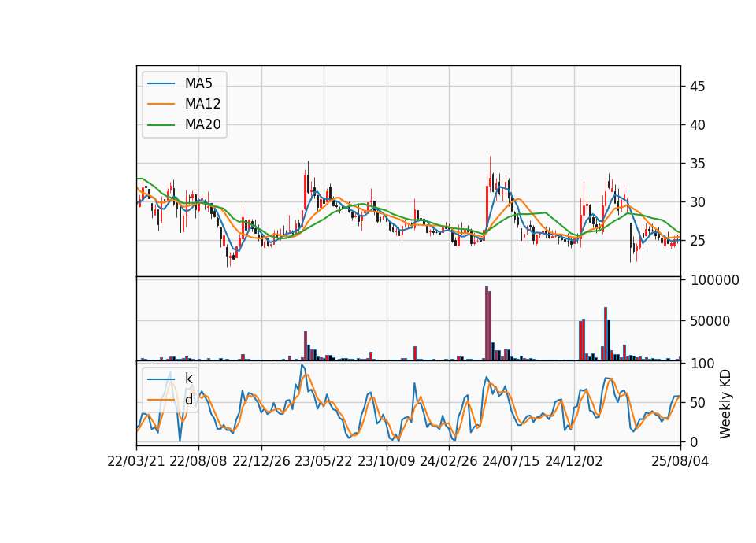
Task: Click the Weekly KD axis title
Action: [x=724, y=404]
